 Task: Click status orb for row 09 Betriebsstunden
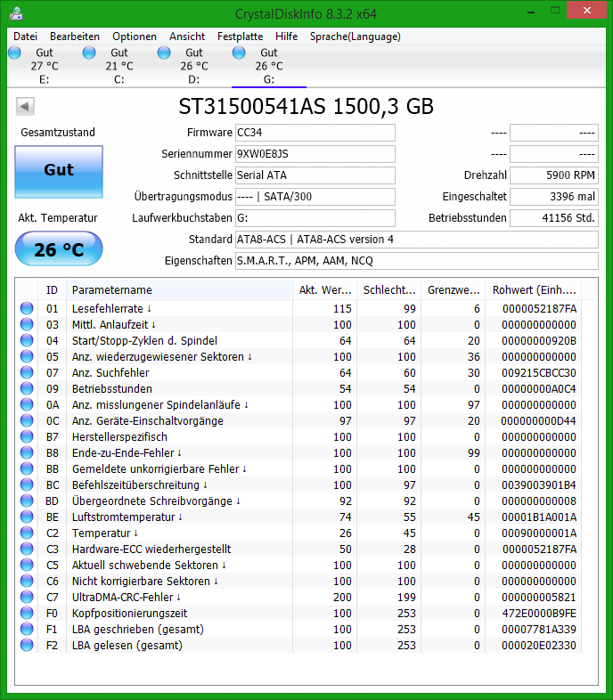[27, 389]
